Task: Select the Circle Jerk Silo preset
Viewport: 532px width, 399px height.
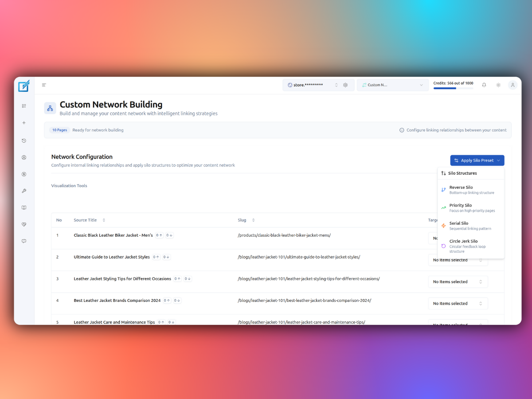Action: pyautogui.click(x=471, y=246)
